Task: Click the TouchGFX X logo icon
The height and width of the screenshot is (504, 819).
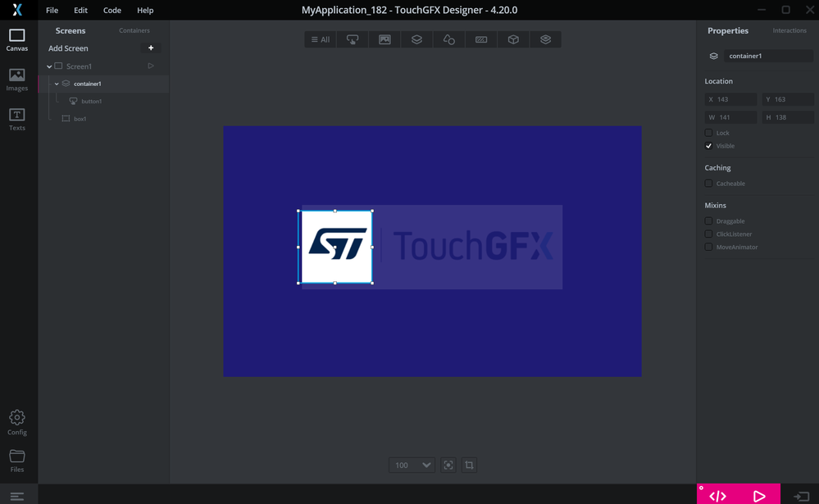Action: tap(17, 10)
